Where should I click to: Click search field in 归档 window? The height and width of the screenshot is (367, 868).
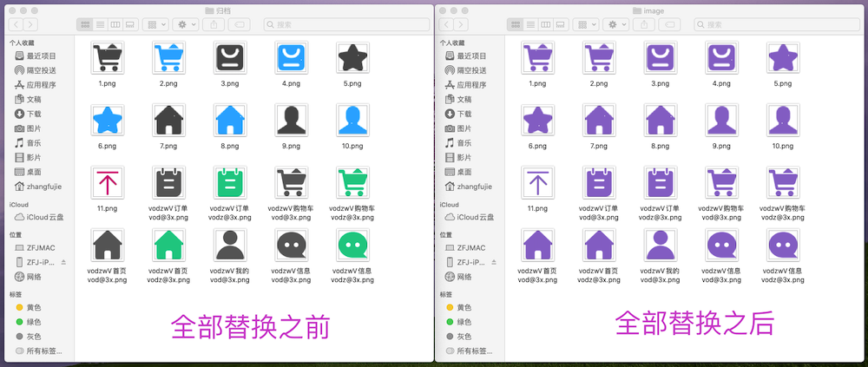(x=346, y=24)
